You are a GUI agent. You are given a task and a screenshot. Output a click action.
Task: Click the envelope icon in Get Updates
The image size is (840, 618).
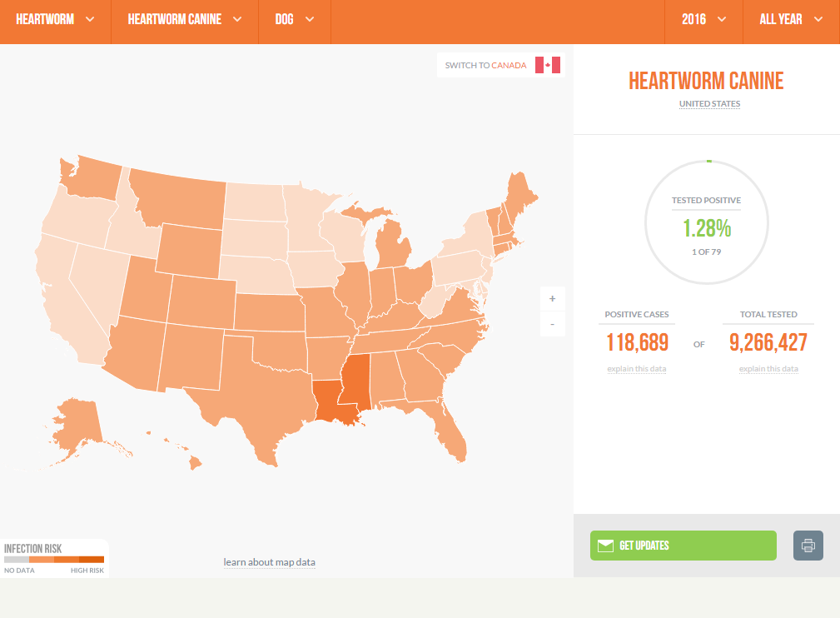coord(605,546)
